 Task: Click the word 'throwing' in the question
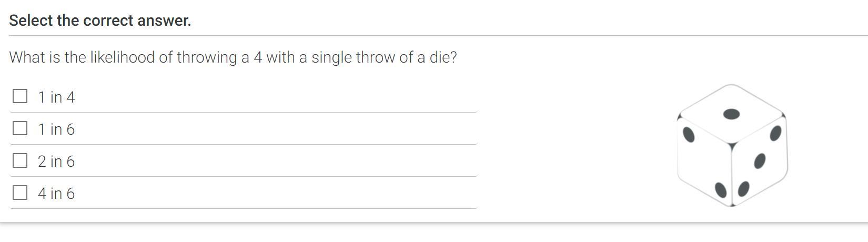[x=207, y=57]
